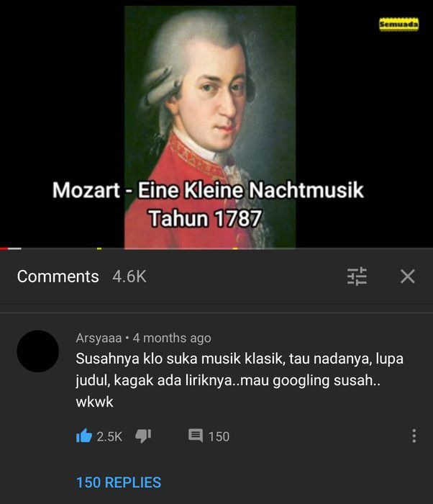Jump to the yellow marker on the video timeline
Screen dimensions: 433x504
[x=99, y=248]
